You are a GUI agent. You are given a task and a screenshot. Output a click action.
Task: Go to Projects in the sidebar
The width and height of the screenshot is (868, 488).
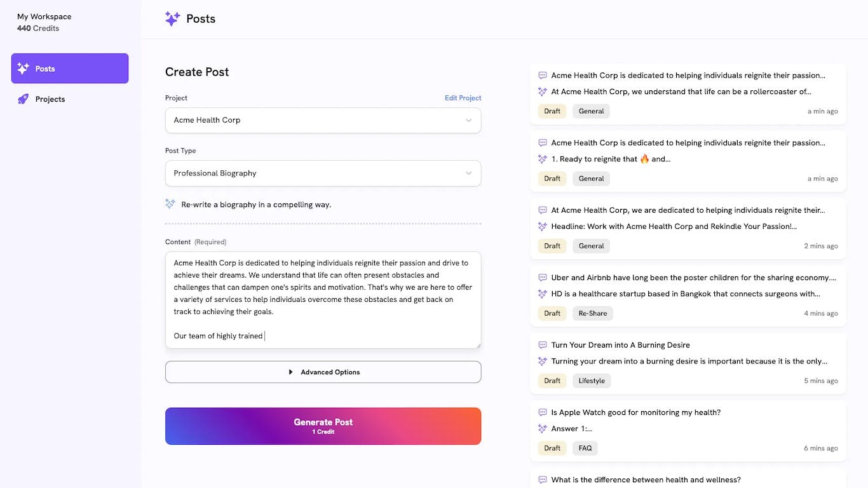point(50,99)
